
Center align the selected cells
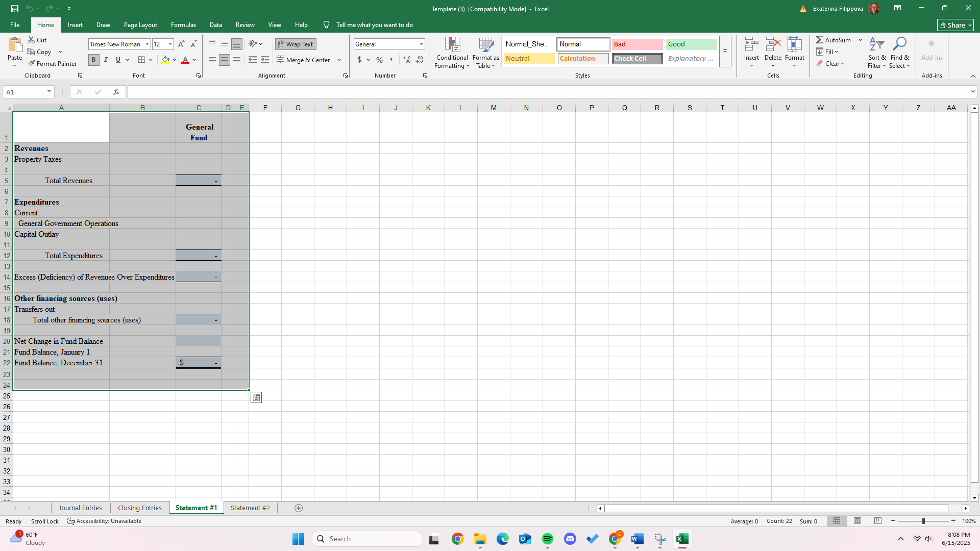point(224,60)
